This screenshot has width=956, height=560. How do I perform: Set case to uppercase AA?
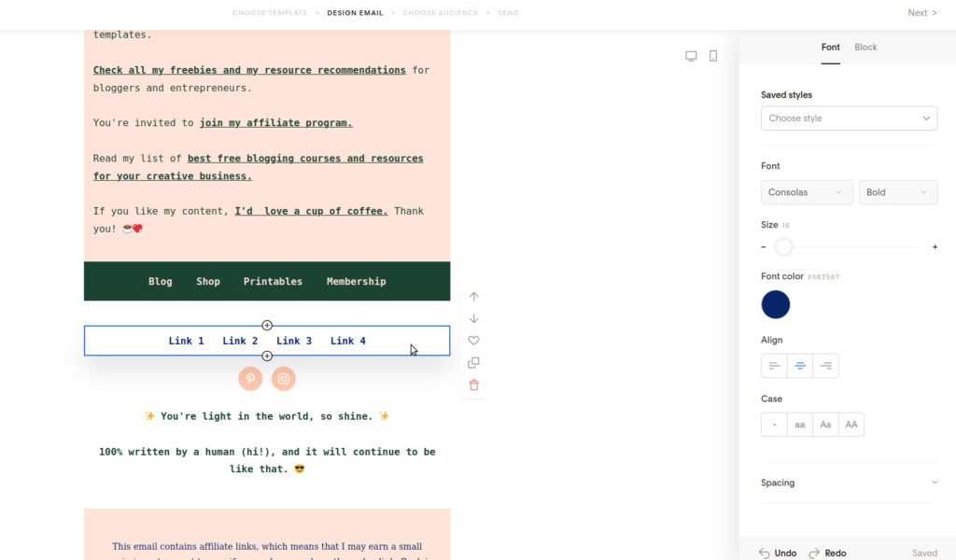coord(851,425)
